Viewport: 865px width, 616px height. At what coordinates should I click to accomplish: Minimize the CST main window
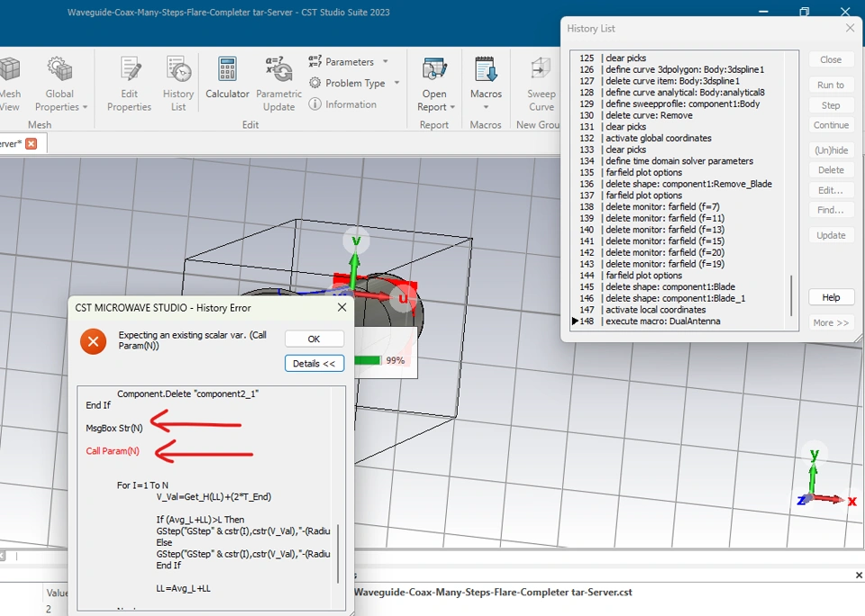pos(763,12)
